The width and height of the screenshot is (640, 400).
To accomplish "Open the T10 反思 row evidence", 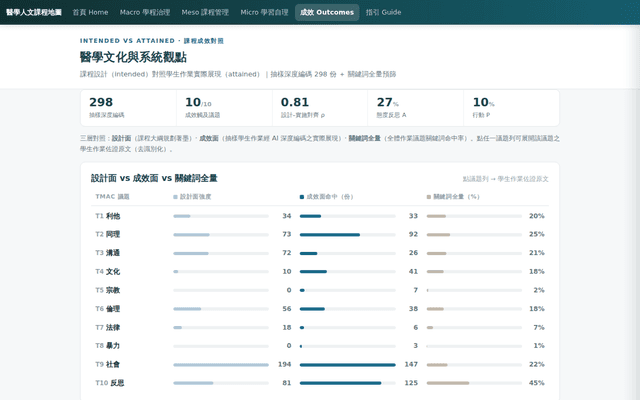I will [320, 383].
